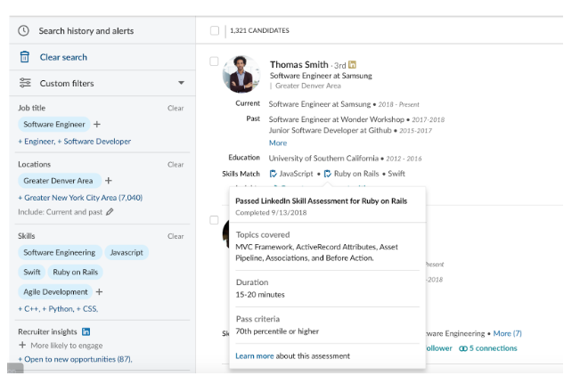588x384 pixels.
Task: Select Thomas Smith candidate checkbox
Action: click(214, 61)
